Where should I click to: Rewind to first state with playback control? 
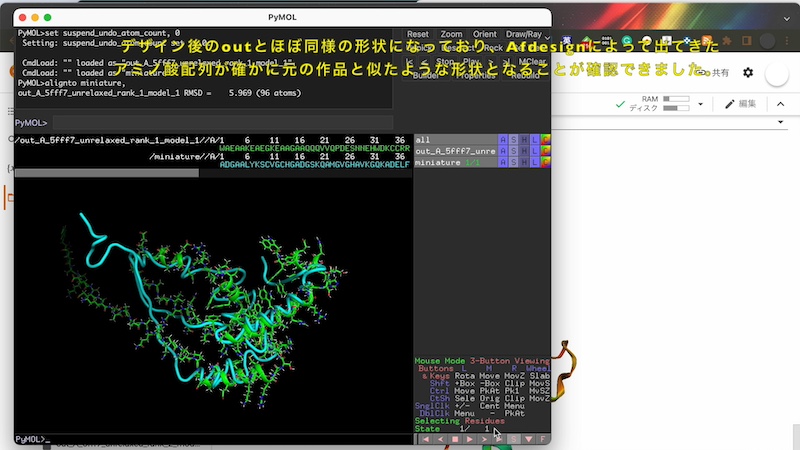pos(425,439)
